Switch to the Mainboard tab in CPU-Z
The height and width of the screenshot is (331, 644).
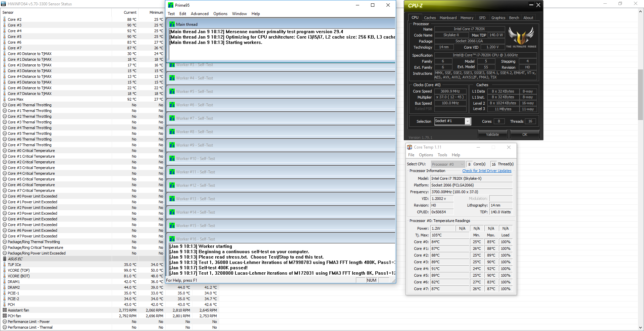(x=448, y=18)
